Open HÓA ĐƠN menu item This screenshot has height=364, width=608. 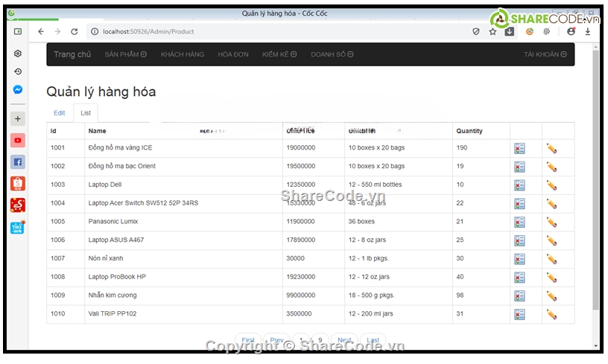coord(233,54)
